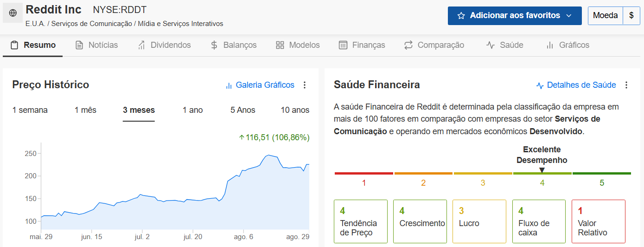Viewport: 644px width, 247px height.
Task: Click the Excelente Desempenho marker triangle
Action: point(542,169)
